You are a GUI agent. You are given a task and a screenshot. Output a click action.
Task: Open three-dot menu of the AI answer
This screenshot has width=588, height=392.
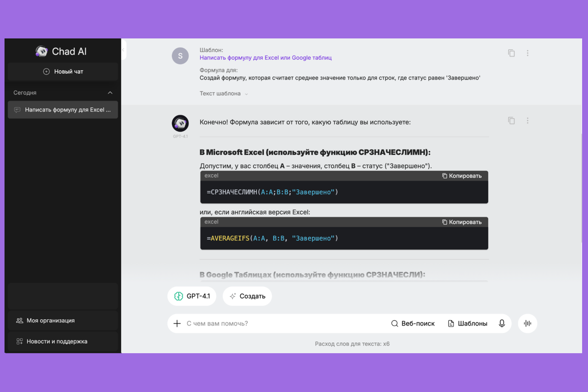click(x=527, y=121)
